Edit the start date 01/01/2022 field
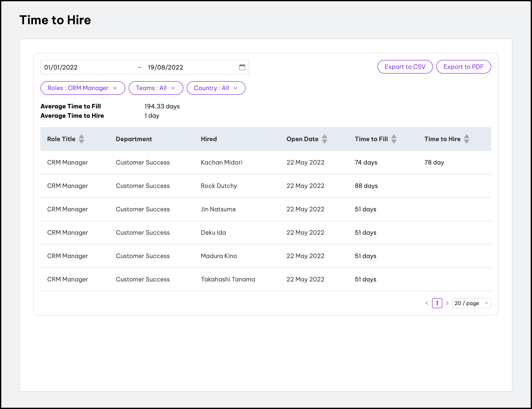Screen dimensions: 532x409 click(x=61, y=67)
